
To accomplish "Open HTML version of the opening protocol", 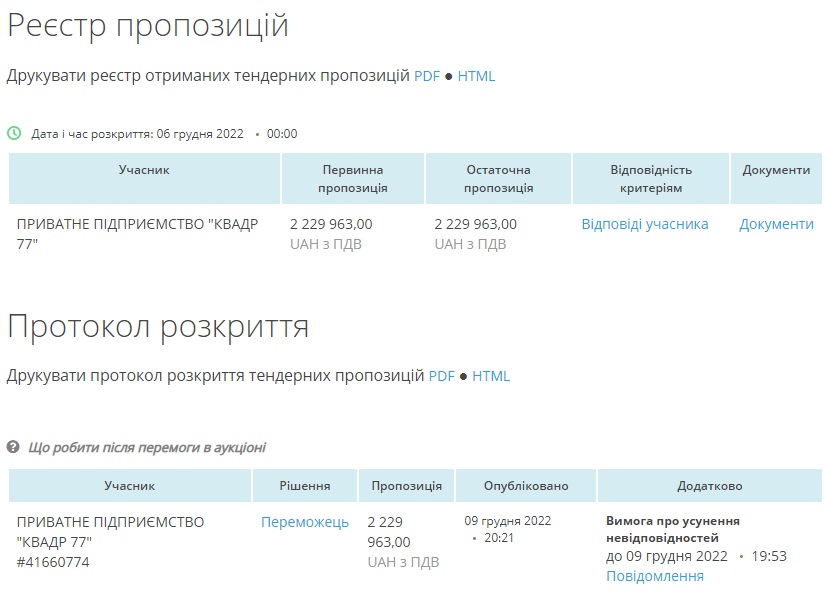I will click(491, 376).
